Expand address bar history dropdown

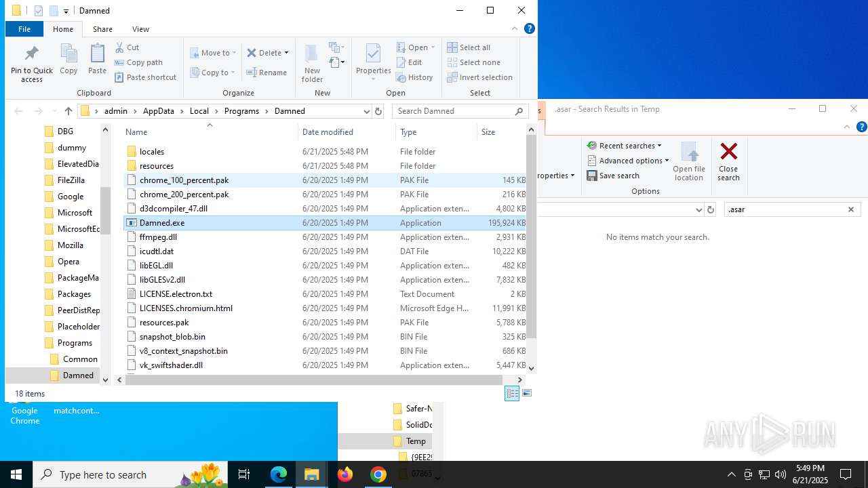[x=366, y=111]
